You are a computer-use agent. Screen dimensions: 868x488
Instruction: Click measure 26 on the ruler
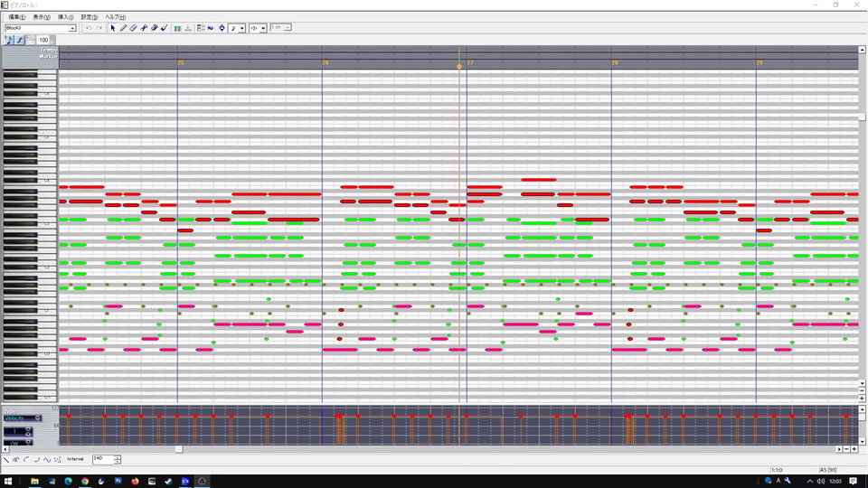click(x=325, y=63)
